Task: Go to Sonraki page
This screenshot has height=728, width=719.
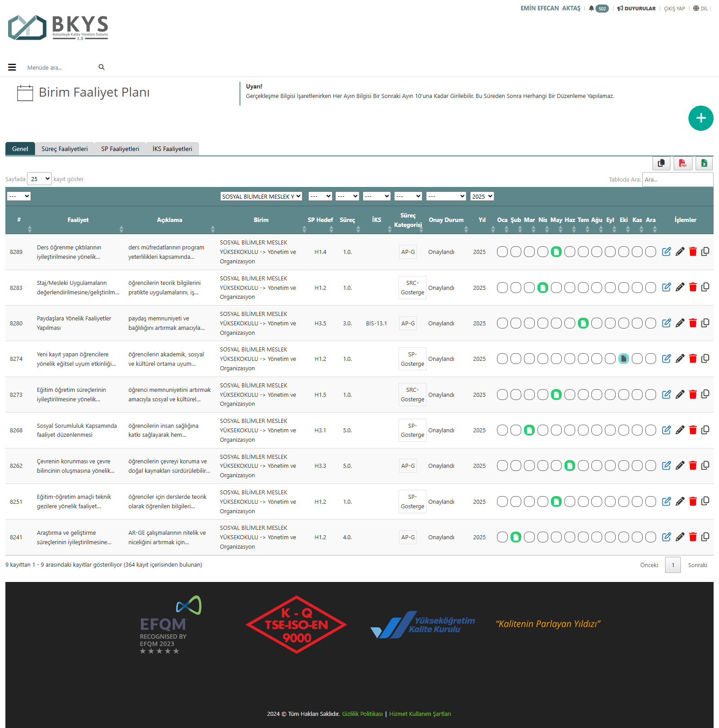Action: [697, 565]
